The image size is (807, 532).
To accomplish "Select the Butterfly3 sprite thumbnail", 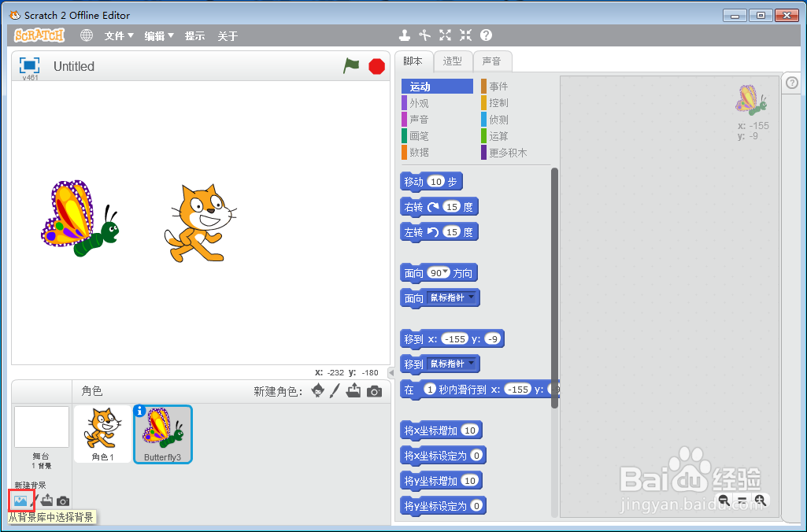I will (163, 434).
